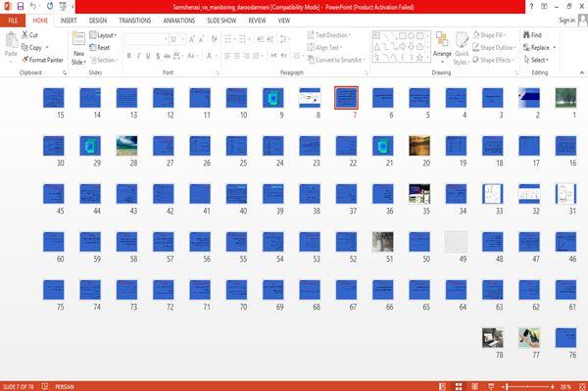This screenshot has width=588, height=391.
Task: Click the zoom in plus button
Action: click(x=553, y=386)
